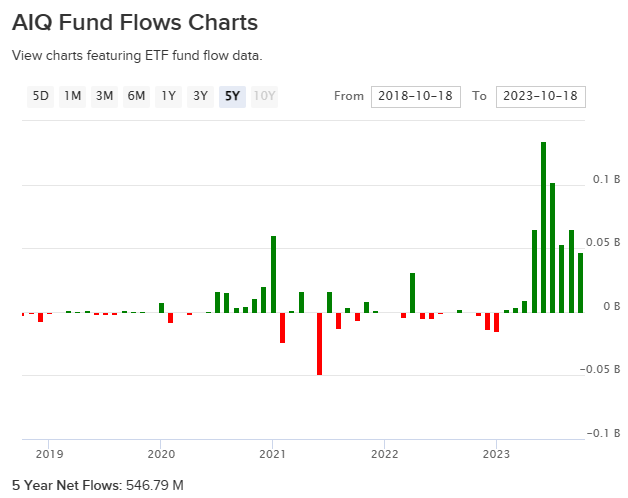Click the 2023 x-axis label
This screenshot has width=628, height=498.
[x=496, y=454]
